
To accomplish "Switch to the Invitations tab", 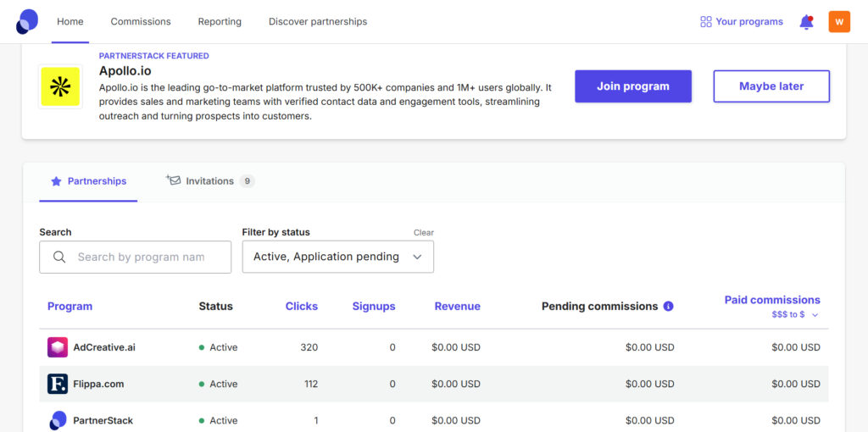I will click(x=210, y=181).
